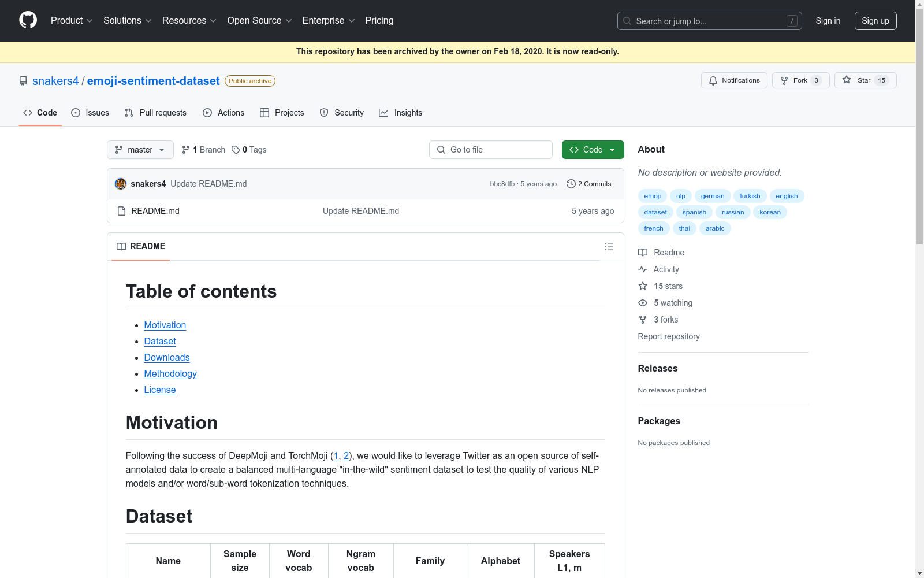Click the notifications bell icon
Image resolution: width=924 pixels, height=578 pixels.
pos(713,80)
